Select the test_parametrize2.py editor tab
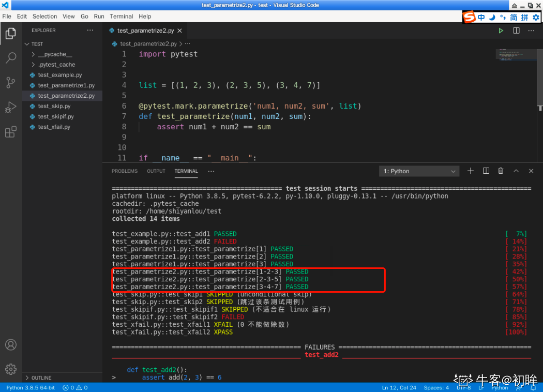543x392 pixels. (x=146, y=31)
